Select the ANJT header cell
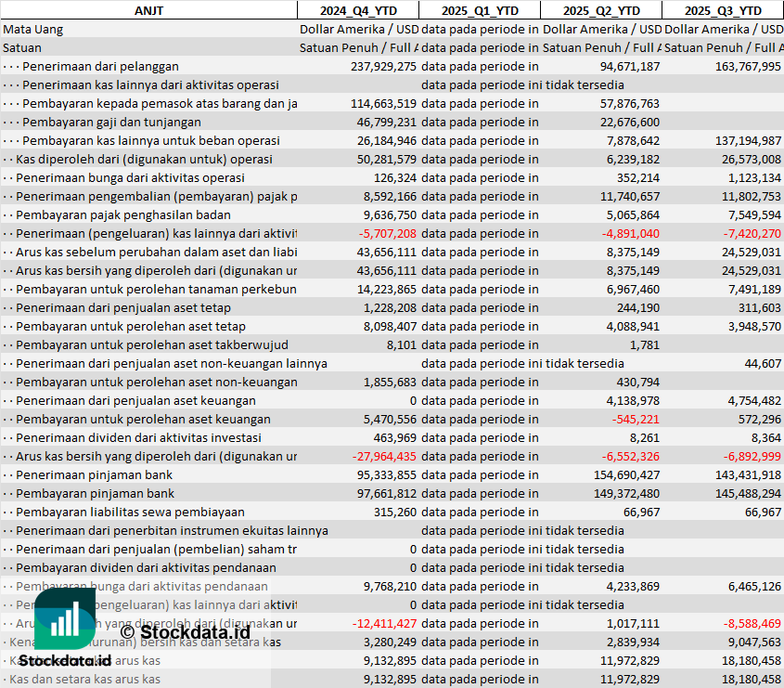784x688 pixels. [148, 10]
